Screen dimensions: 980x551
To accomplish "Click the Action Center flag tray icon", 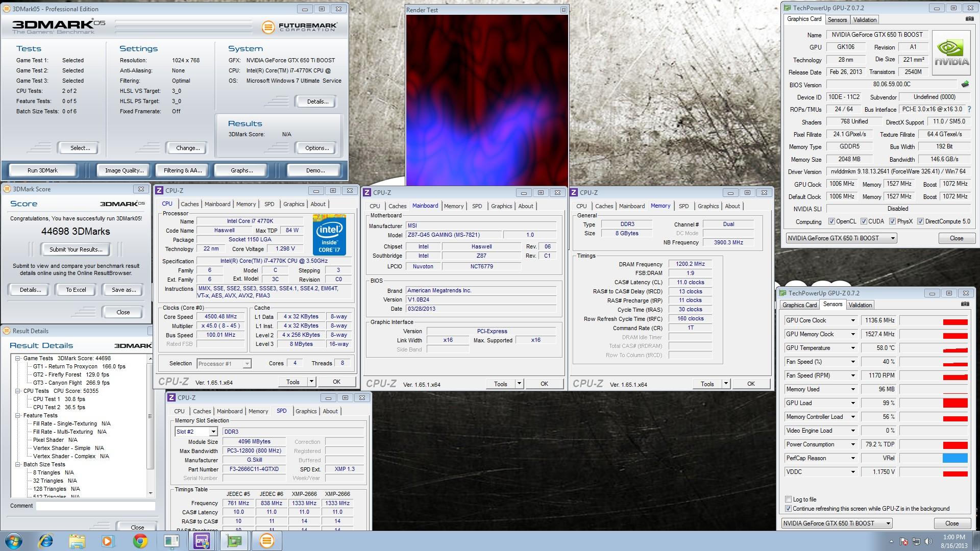I will point(904,541).
